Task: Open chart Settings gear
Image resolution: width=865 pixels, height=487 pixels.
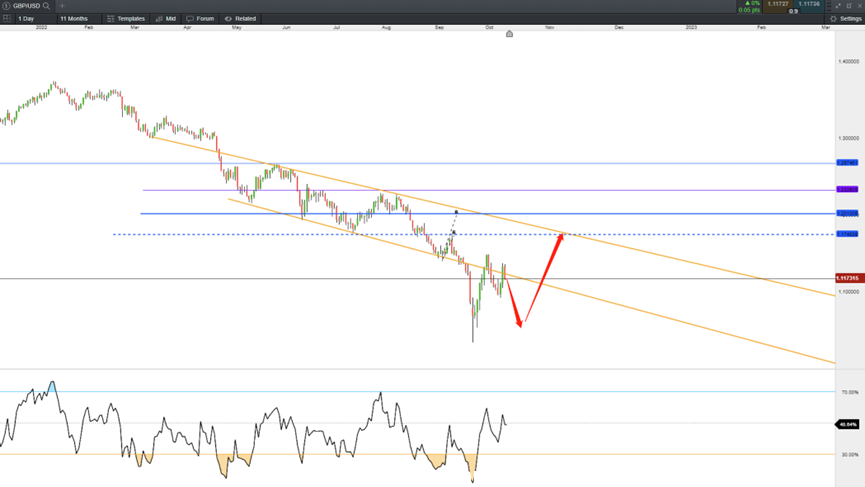Action: click(846, 18)
